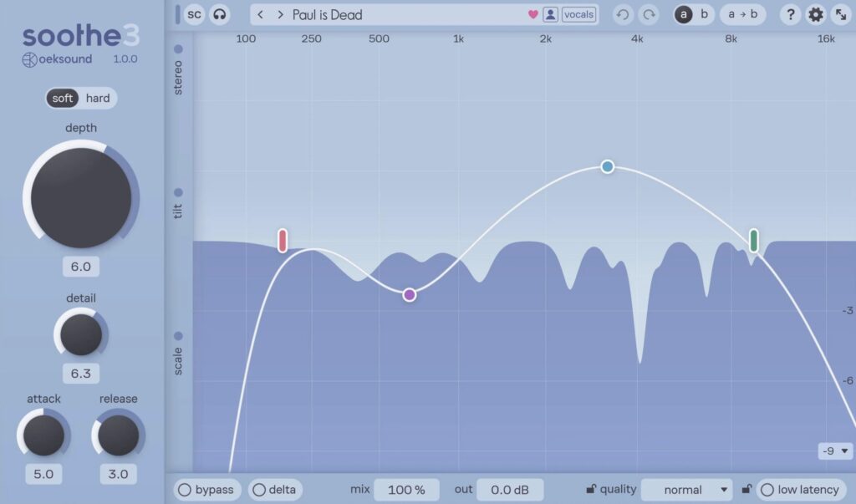Viewport: 856px width, 504px height.
Task: Toggle the pink heart favorite icon
Action: (533, 15)
